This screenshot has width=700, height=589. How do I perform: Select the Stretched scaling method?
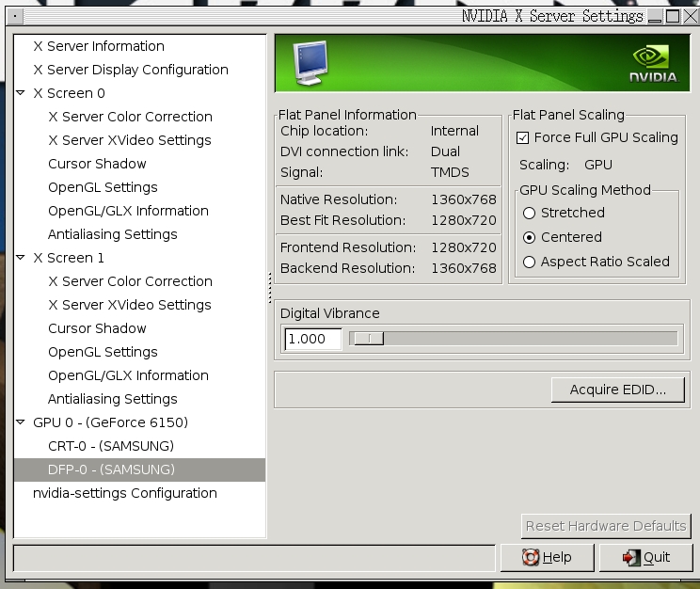point(530,213)
